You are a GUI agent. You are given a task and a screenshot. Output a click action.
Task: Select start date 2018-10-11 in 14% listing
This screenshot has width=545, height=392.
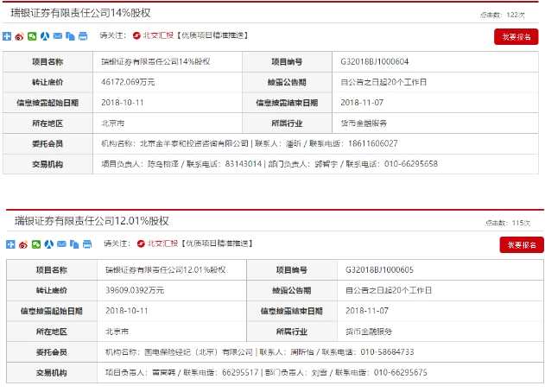123,103
